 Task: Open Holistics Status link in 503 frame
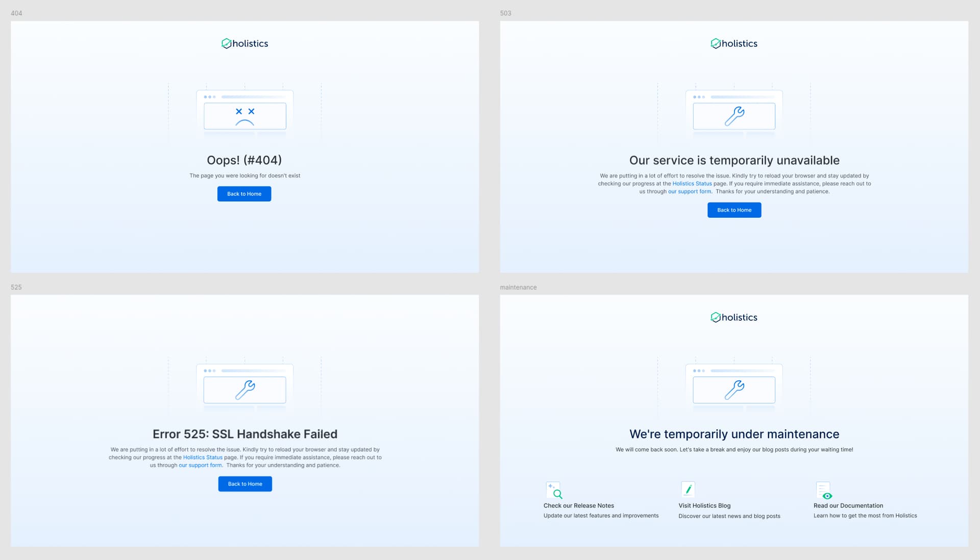pos(692,184)
